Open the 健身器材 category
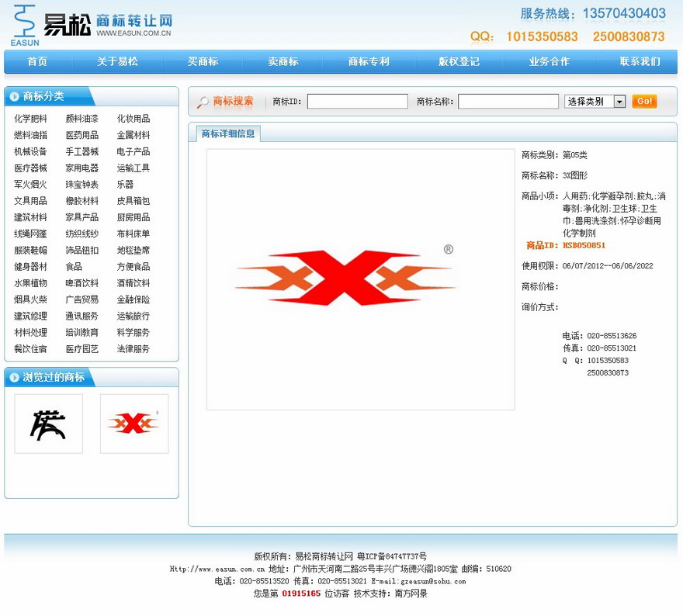This screenshot has height=616, width=683. [x=30, y=266]
